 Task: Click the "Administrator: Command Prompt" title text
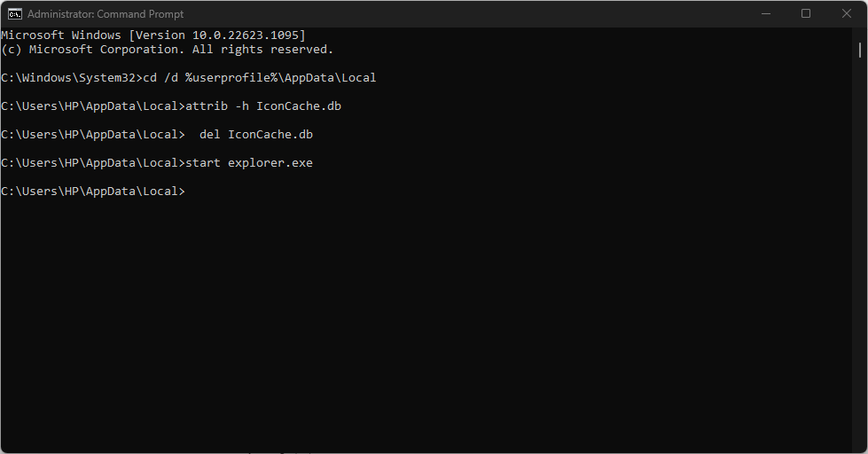[x=106, y=14]
